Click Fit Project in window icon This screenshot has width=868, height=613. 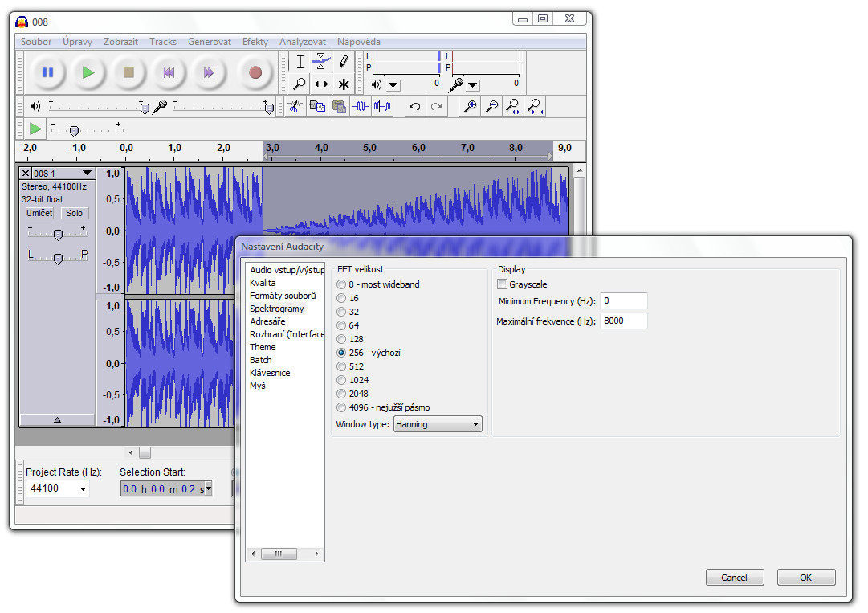[x=535, y=106]
